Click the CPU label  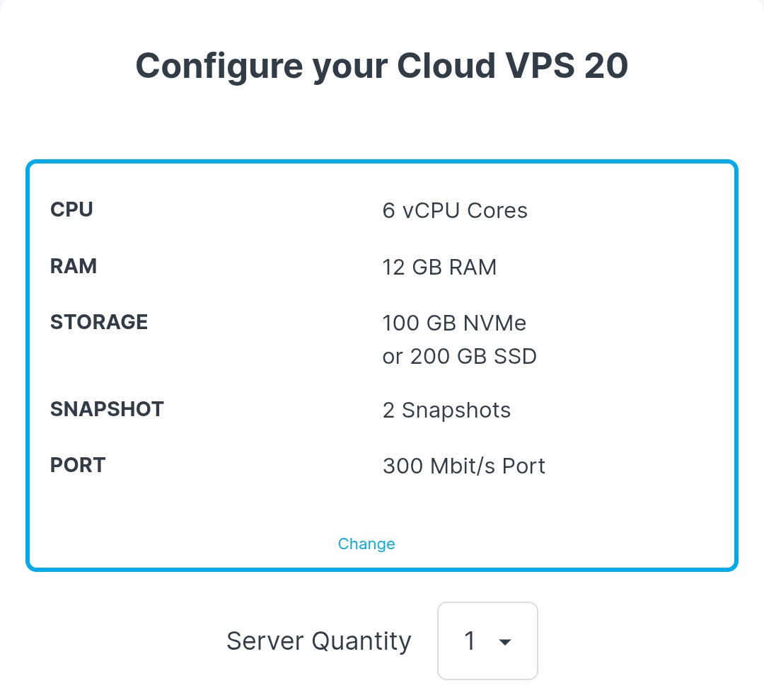tap(71, 210)
